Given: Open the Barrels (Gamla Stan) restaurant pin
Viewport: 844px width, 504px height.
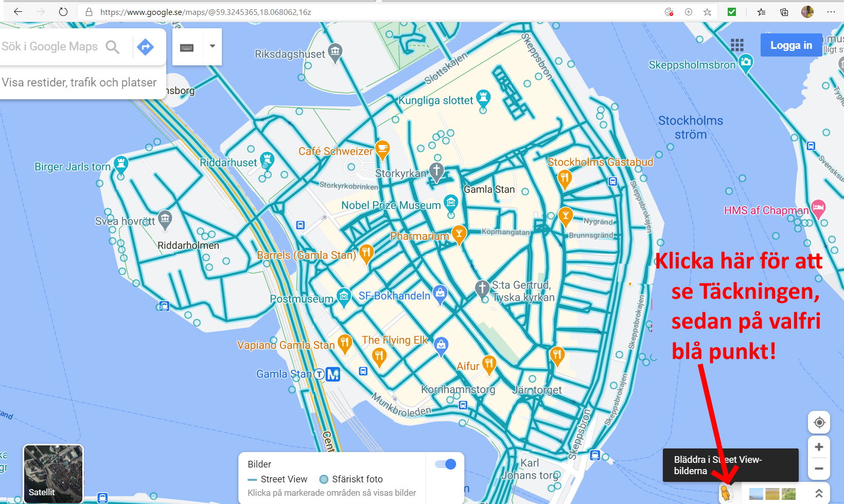Looking at the screenshot, I should click(366, 254).
